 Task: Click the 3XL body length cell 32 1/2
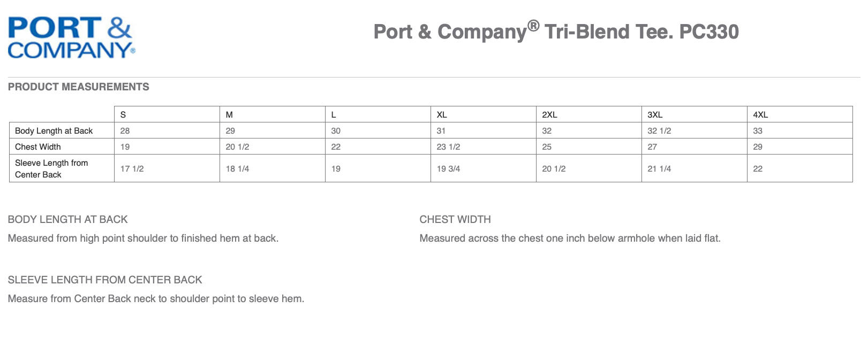click(x=659, y=130)
